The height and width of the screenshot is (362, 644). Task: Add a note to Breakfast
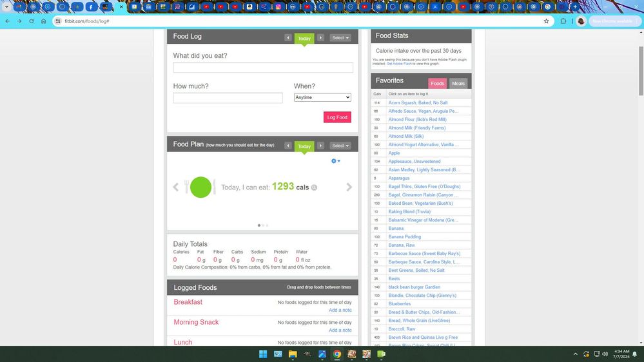(x=340, y=310)
